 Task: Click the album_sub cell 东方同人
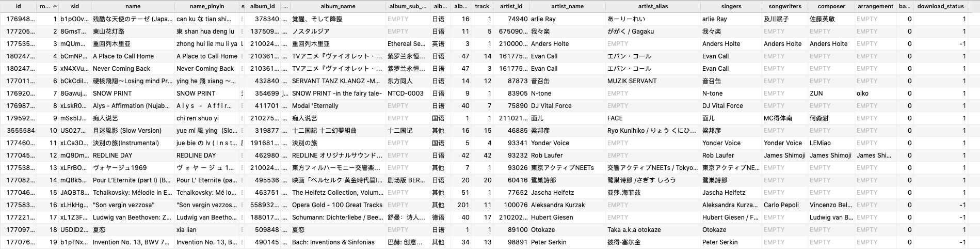pyautogui.click(x=401, y=81)
